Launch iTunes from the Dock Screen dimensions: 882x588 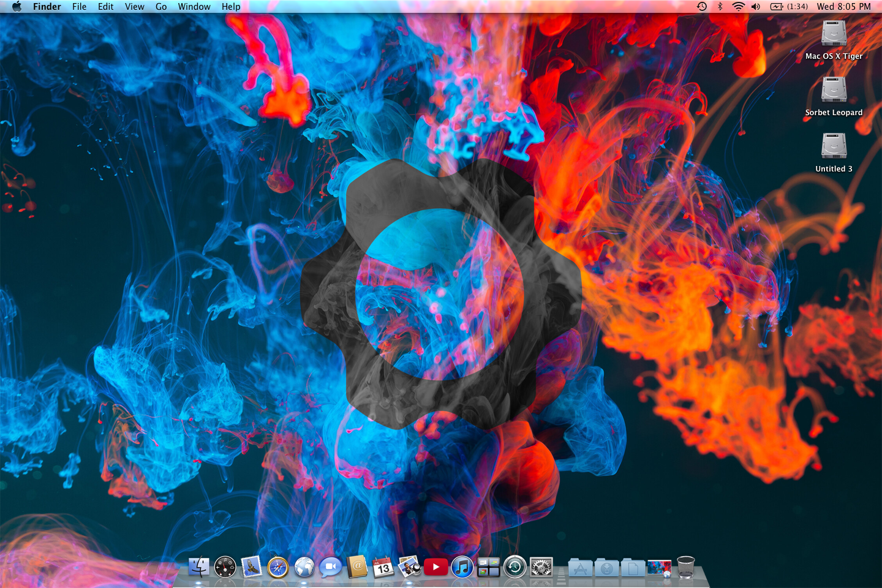tap(462, 568)
